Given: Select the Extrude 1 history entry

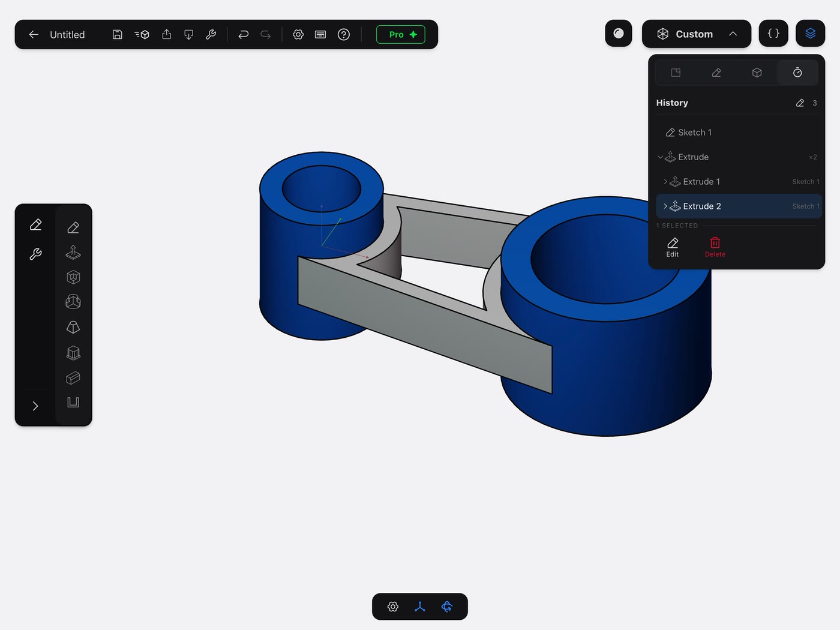Looking at the screenshot, I should click(739, 182).
